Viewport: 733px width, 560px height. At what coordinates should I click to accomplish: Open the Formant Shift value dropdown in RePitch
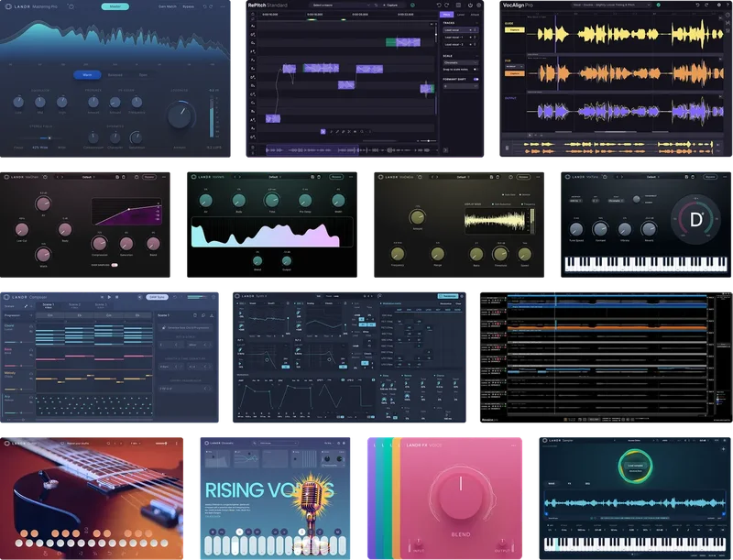(x=461, y=86)
